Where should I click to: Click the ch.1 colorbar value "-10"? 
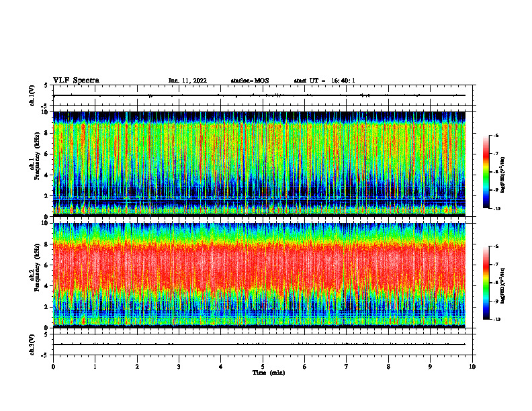pos(497,209)
